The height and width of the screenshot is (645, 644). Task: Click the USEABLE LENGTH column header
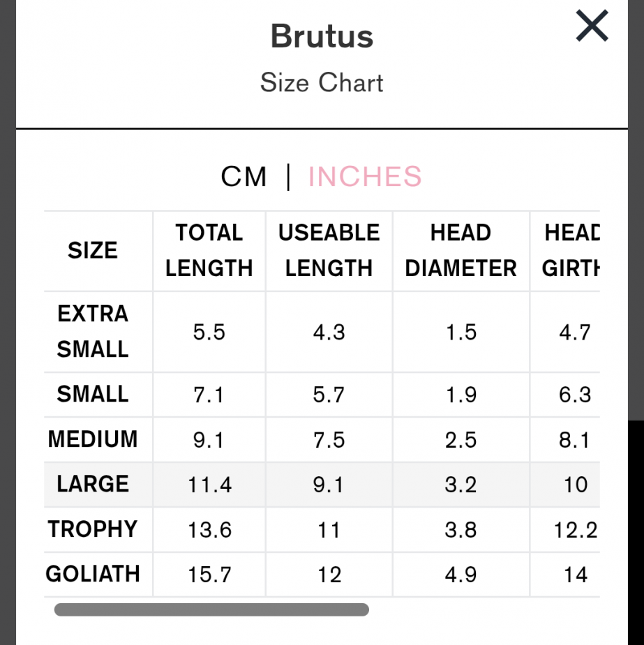pos(329,250)
